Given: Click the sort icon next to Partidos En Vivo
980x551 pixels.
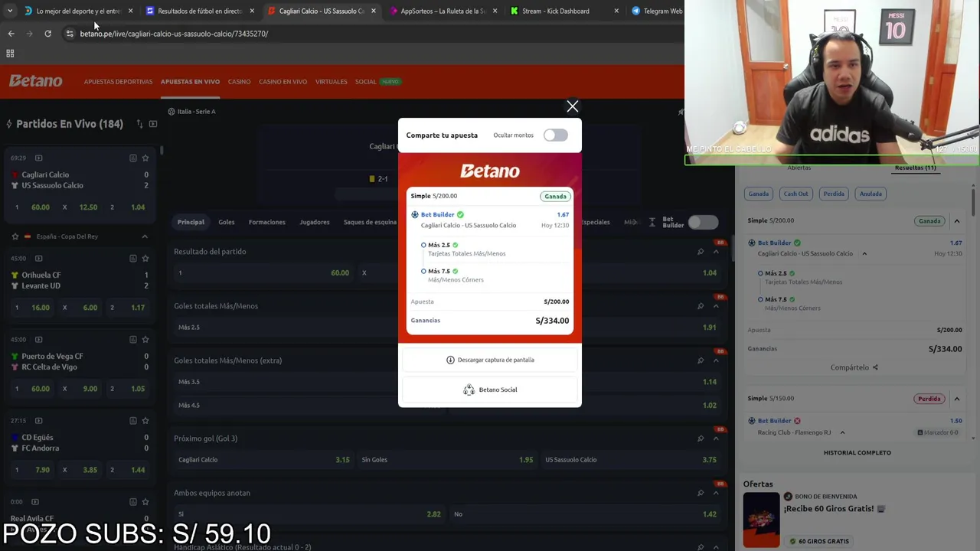Looking at the screenshot, I should (139, 124).
